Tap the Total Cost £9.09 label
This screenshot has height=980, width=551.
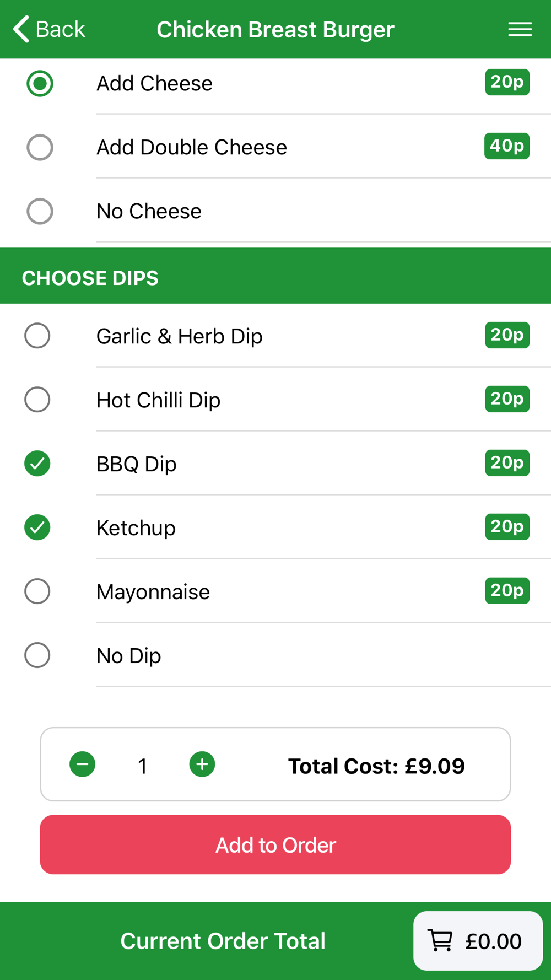pos(376,766)
